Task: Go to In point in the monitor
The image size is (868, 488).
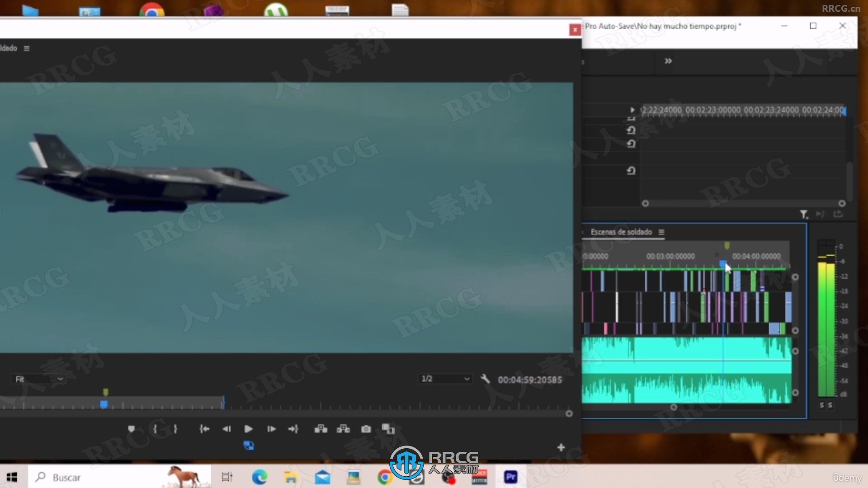Action: tap(204, 429)
